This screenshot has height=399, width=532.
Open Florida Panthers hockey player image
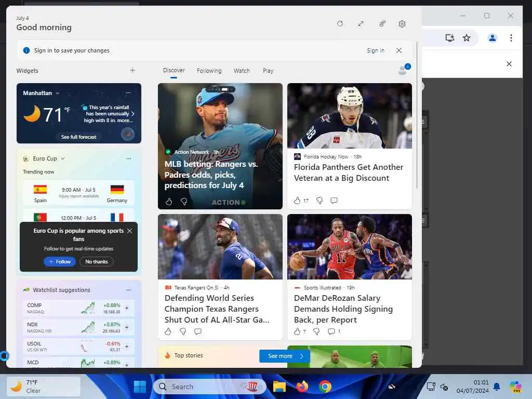tap(350, 116)
